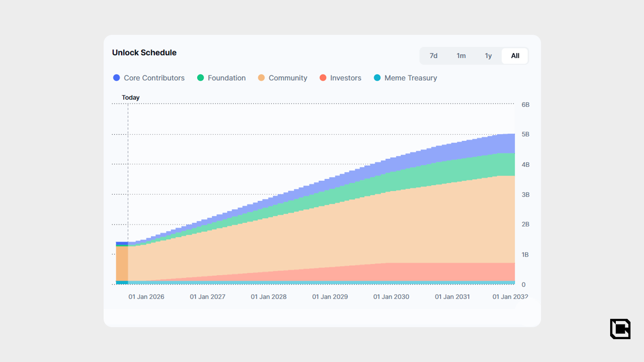Switch to the 1m time range
The width and height of the screenshot is (644, 362).
tap(461, 56)
